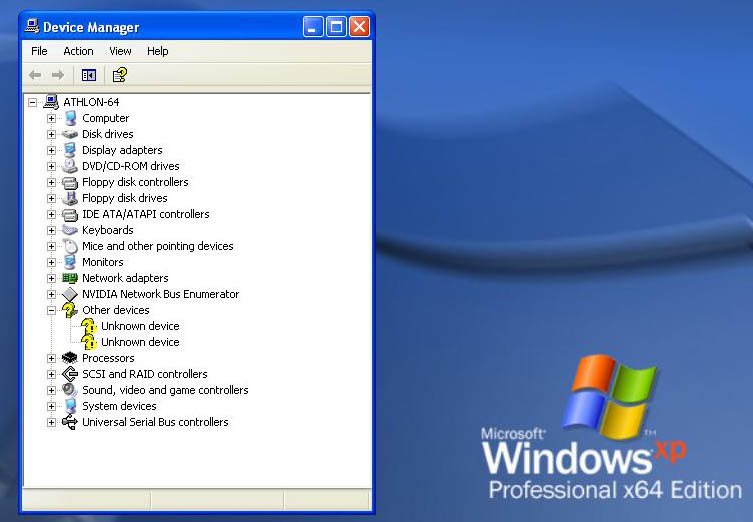The width and height of the screenshot is (753, 522).
Task: Expand the Keyboards tree node
Action: point(52,230)
